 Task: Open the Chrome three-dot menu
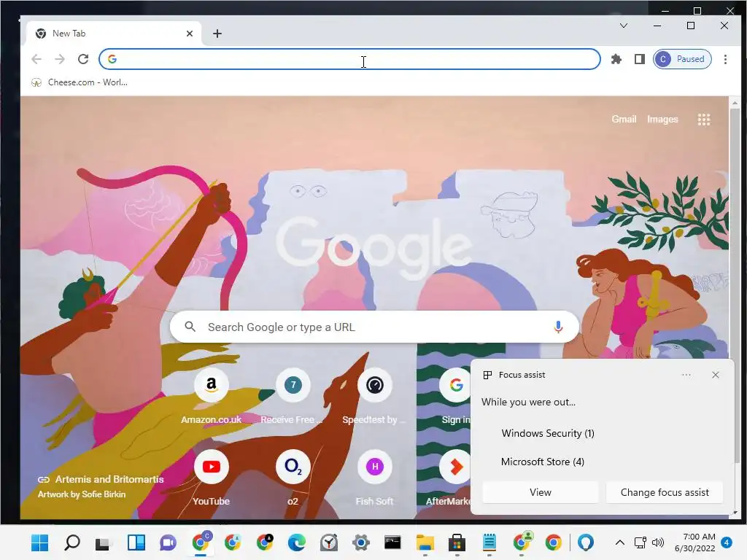[x=725, y=59]
